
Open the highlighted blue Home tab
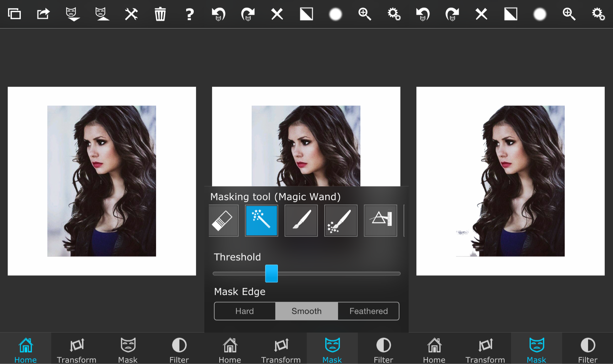pos(26,349)
